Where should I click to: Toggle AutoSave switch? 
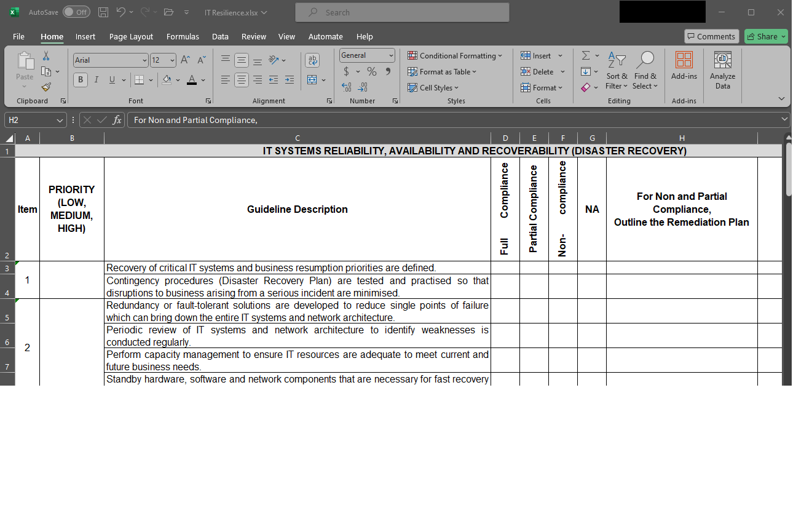76,12
